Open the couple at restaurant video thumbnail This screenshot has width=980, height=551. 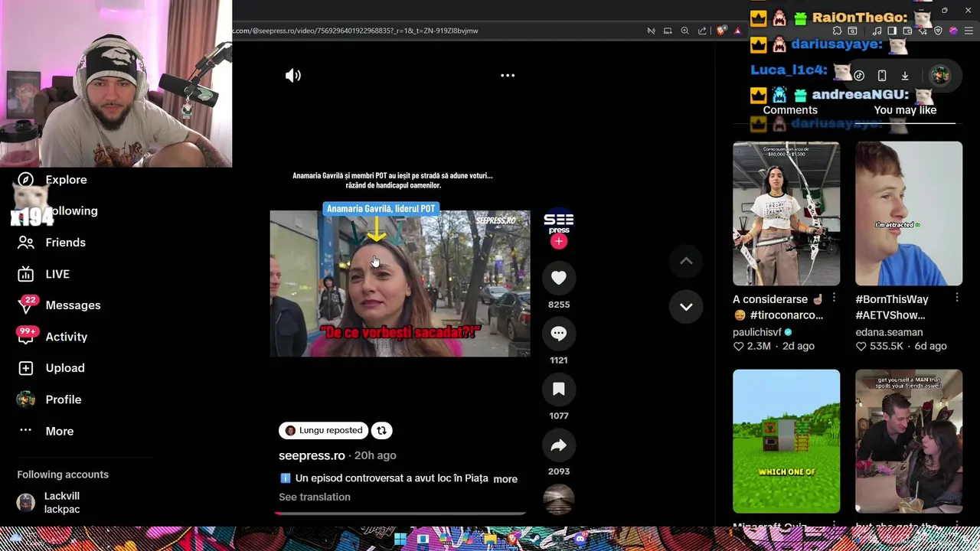909,441
